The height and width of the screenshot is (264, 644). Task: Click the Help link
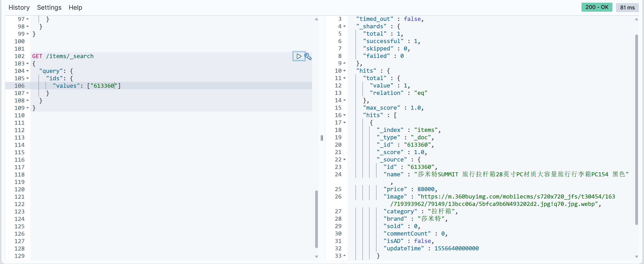[x=75, y=8]
